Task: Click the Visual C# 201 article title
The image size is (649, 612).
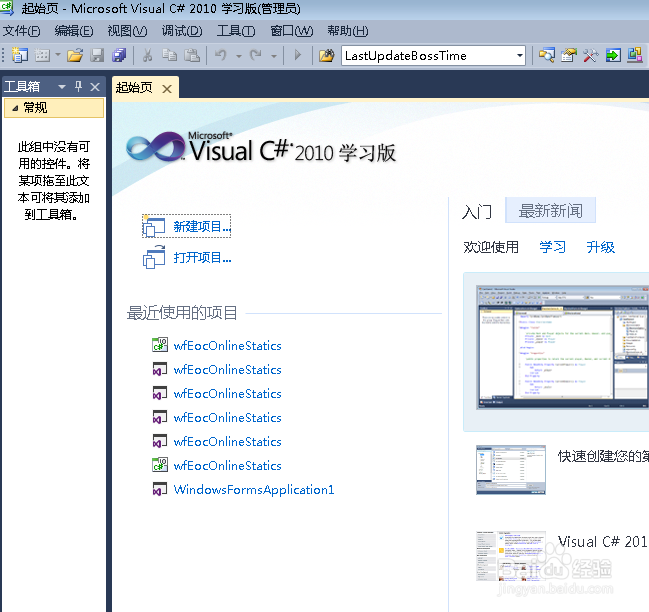Action: pyautogui.click(x=603, y=541)
